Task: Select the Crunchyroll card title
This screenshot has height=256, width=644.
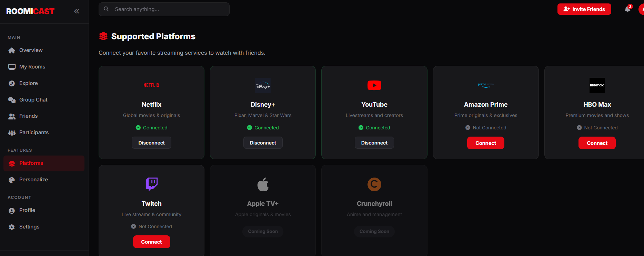Action: coord(374,204)
